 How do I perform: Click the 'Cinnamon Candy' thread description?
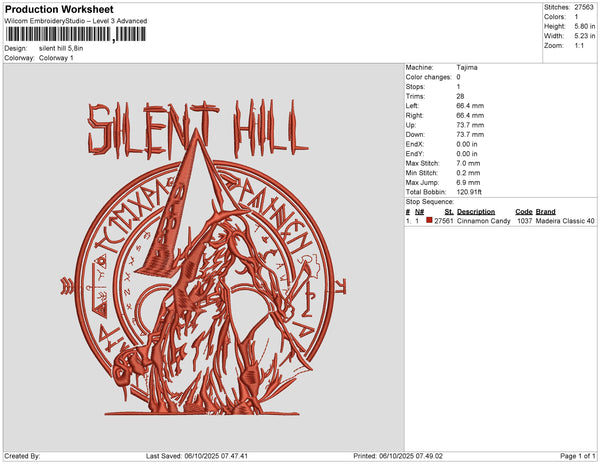(x=484, y=221)
